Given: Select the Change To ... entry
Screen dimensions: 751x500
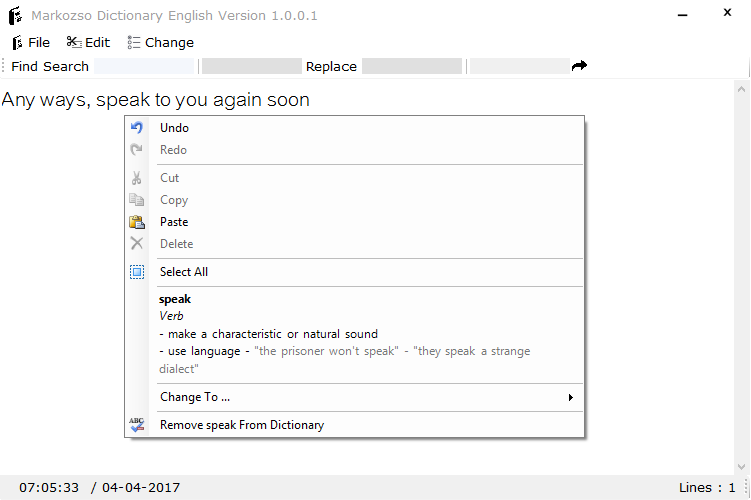Looking at the screenshot, I should [x=195, y=397].
